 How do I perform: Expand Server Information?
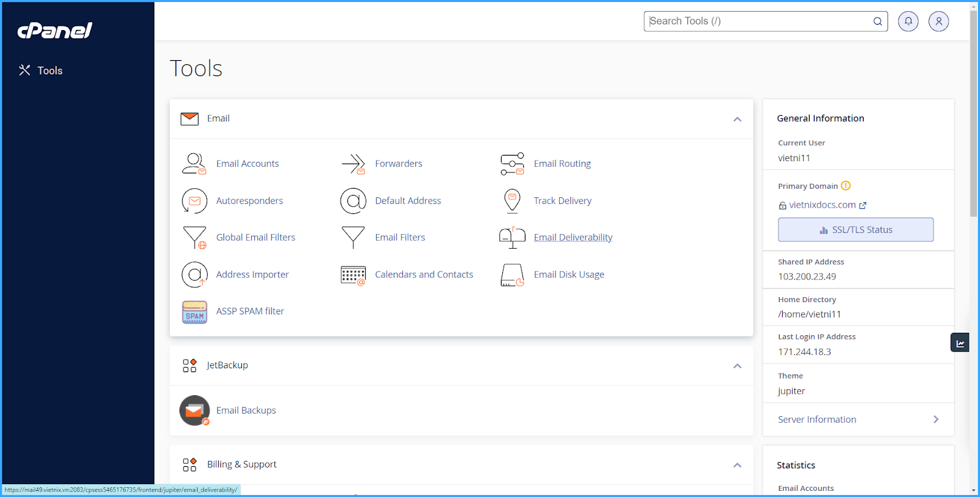858,420
